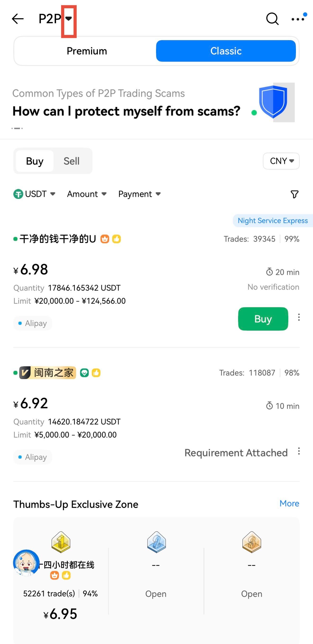
Task: Open More in Thumbs-Up Exclusive Zone
Action: click(289, 503)
